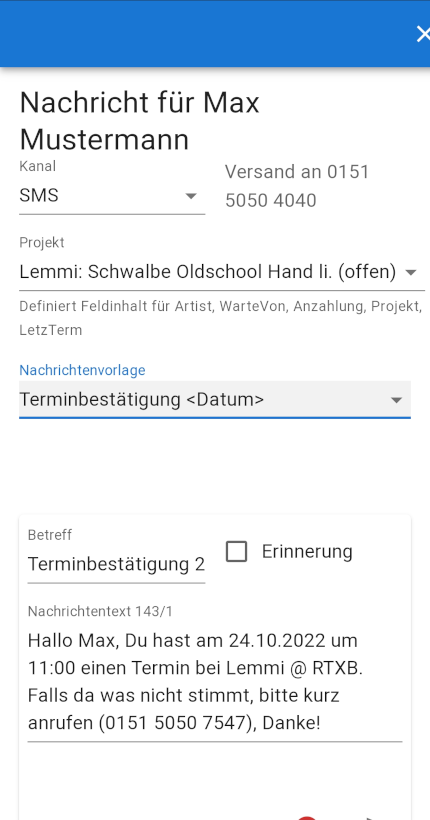This screenshot has width=430, height=820.
Task: Expand the Kanal dropdown arrow
Action: coord(191,196)
